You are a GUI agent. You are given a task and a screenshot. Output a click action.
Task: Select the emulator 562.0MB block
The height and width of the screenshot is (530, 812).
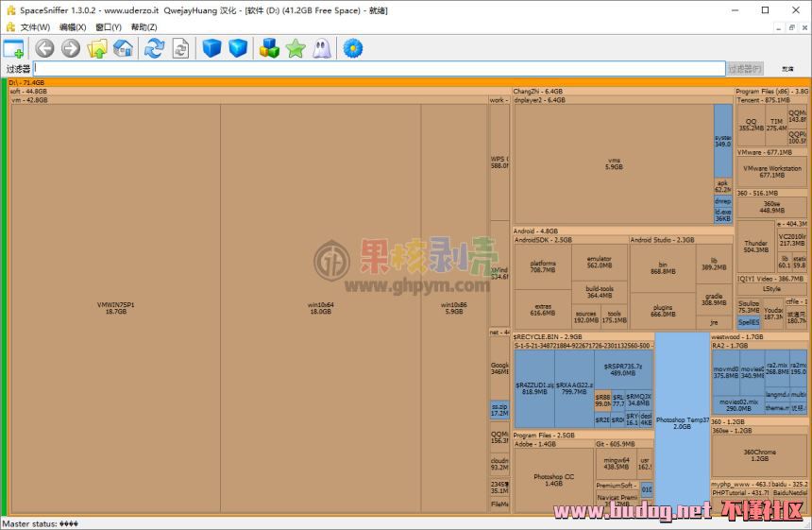(600, 262)
